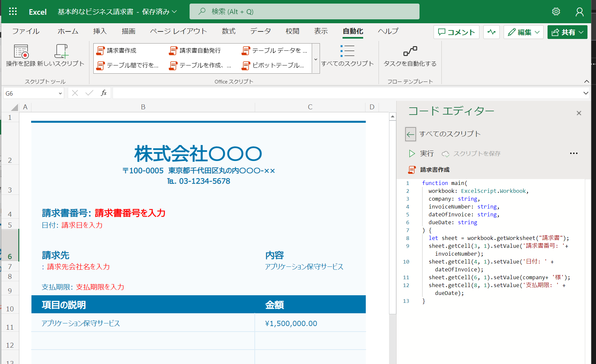Screen dimensions: 596x364
Task: Open more options ellipsis in code editor
Action: [574, 153]
